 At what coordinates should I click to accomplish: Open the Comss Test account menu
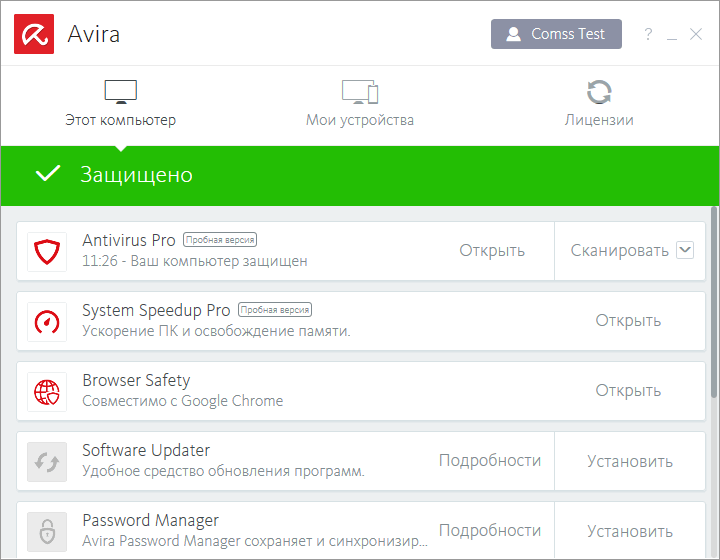coord(556,34)
